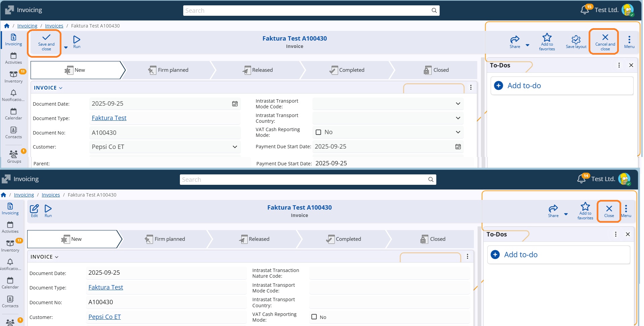Select Released stage in lower view

(255, 239)
